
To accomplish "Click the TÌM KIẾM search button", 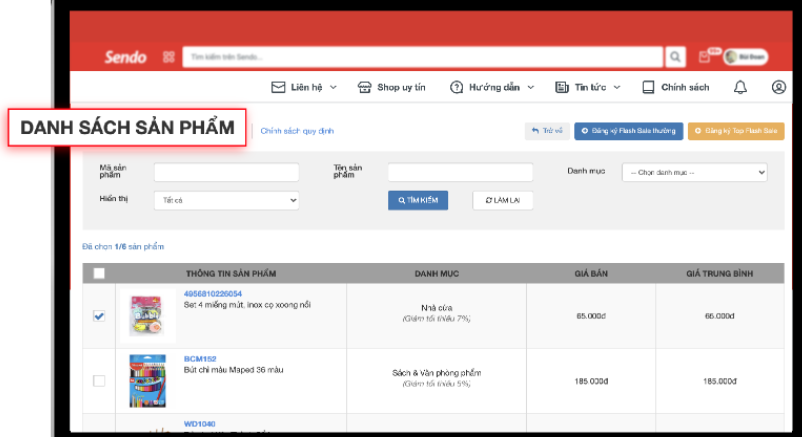I will tap(418, 200).
